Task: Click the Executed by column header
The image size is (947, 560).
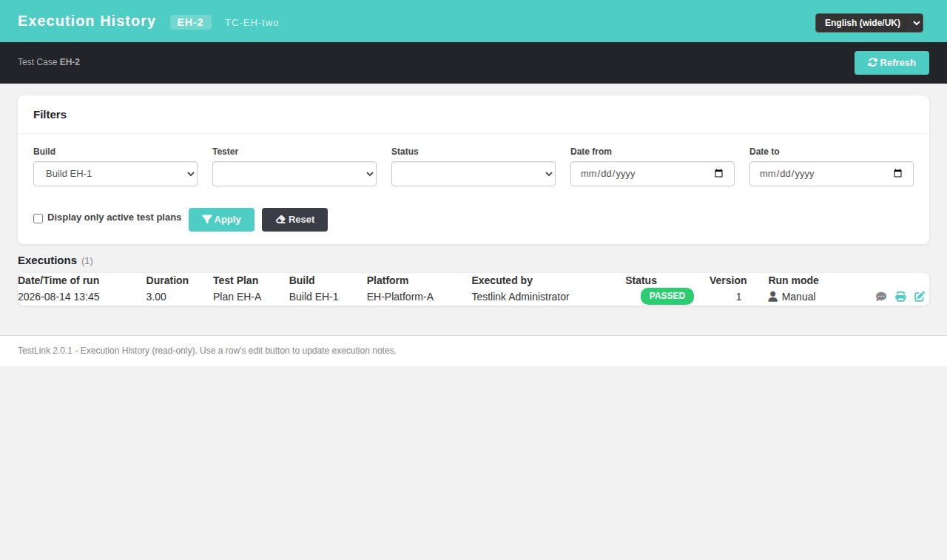Action: click(x=502, y=280)
